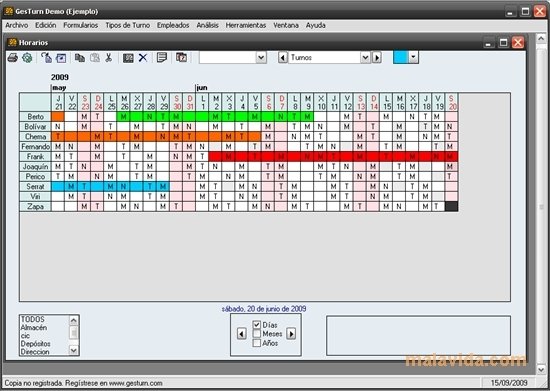
Task: Click the 'sábado, 20 de junio de 2009' label
Action: tap(264, 309)
